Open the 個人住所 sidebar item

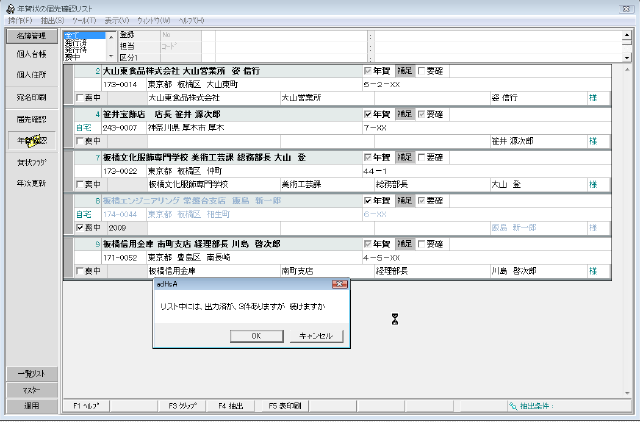click(31, 75)
